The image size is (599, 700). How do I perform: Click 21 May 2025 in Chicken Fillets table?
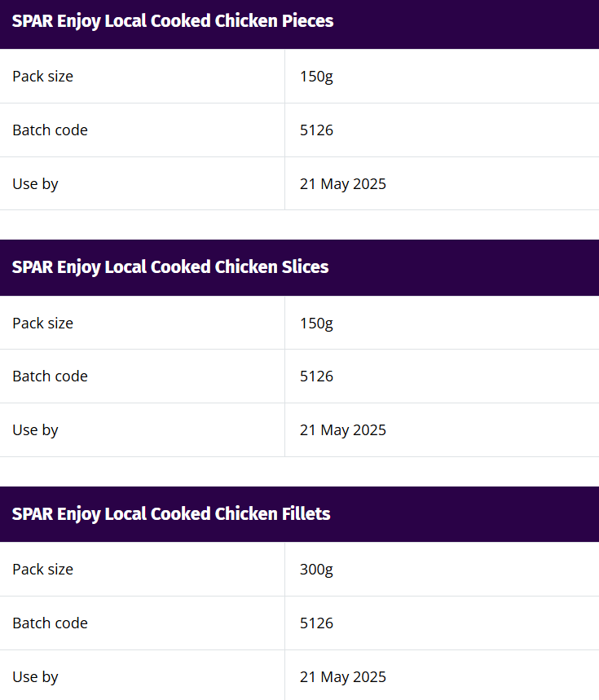(x=343, y=677)
